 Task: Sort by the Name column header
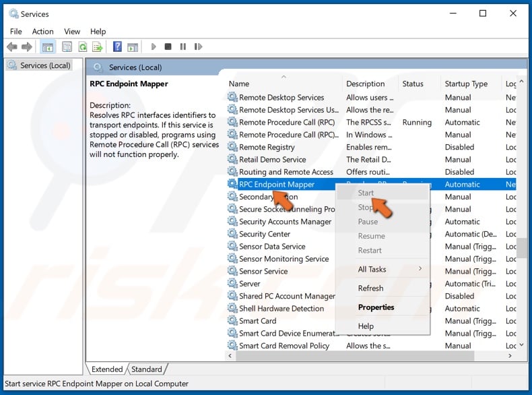pos(284,84)
